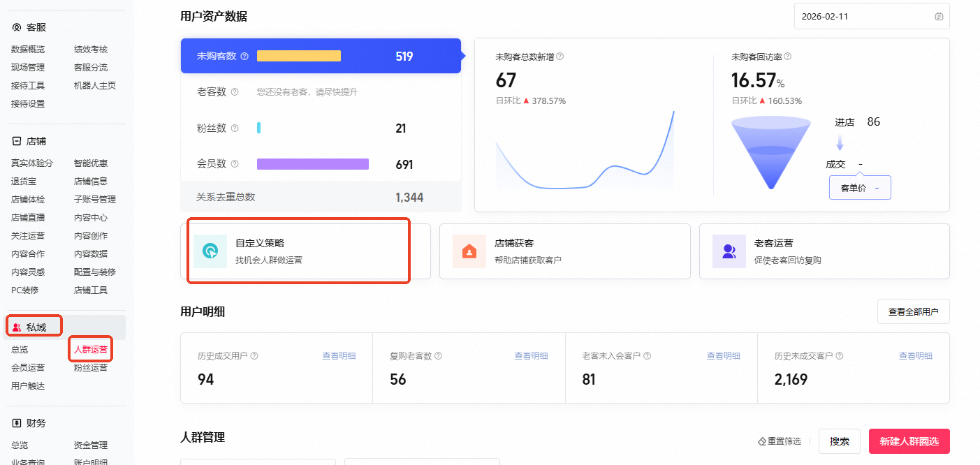980x465 pixels.
Task: Click 查看明细 for 复购老客数
Action: [x=531, y=355]
